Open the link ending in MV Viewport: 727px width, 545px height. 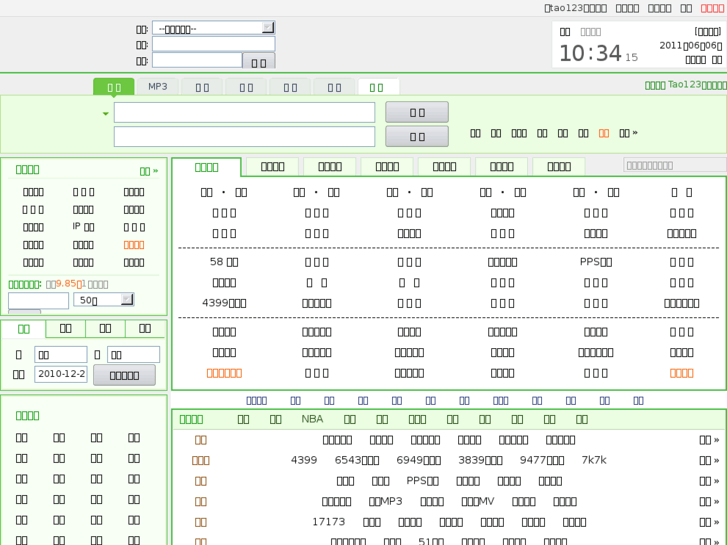(478, 501)
